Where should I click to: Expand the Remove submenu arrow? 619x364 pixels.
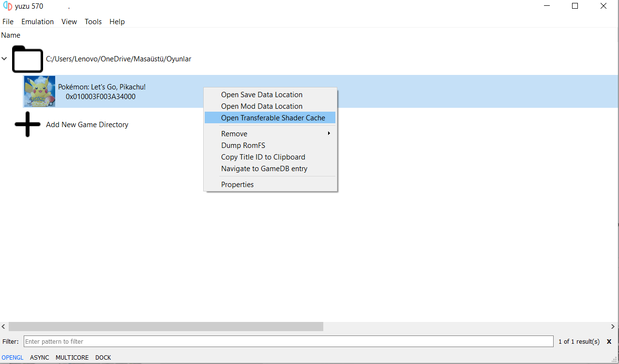[x=329, y=133]
